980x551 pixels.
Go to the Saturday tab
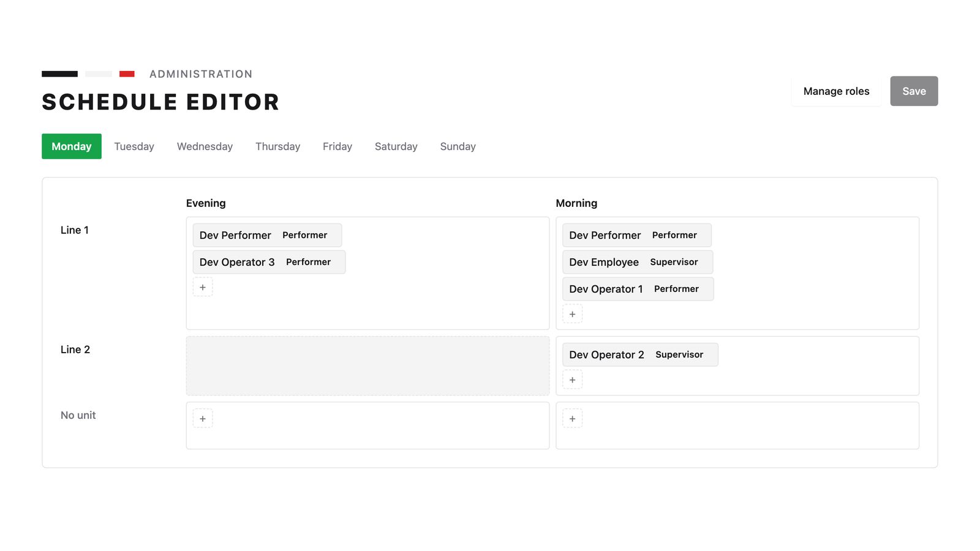(396, 146)
